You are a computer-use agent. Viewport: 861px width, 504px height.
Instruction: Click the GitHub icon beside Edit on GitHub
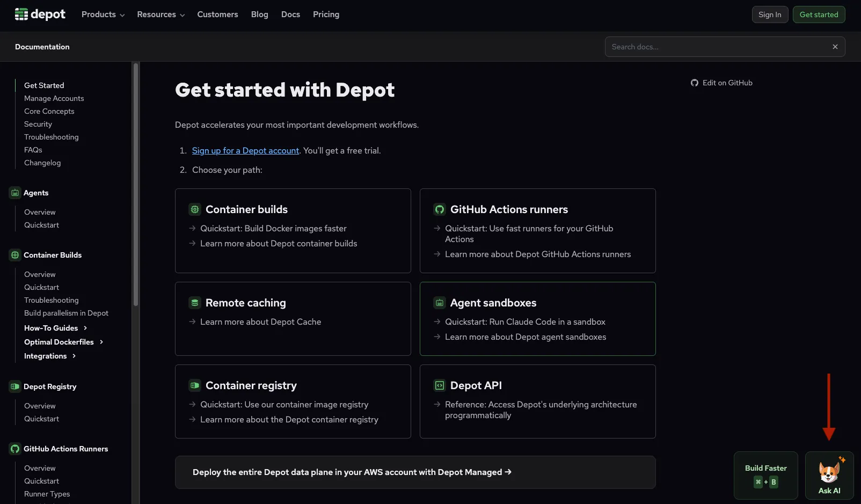tap(694, 83)
